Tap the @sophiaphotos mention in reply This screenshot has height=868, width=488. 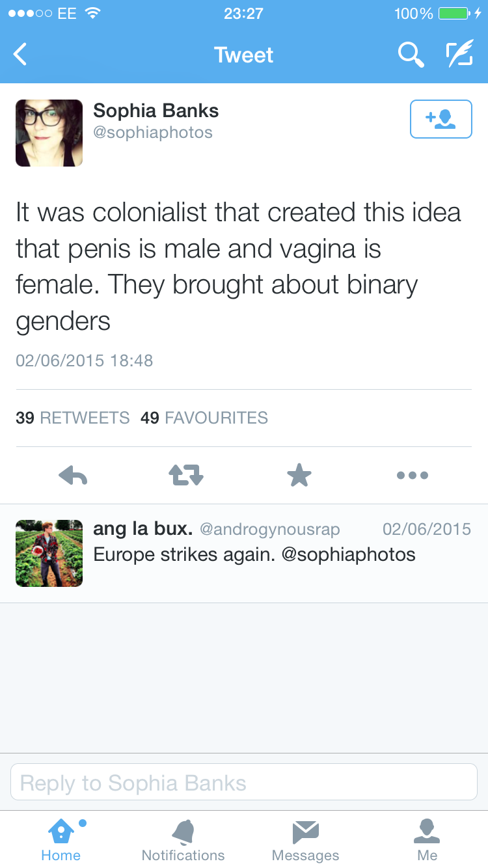click(348, 554)
